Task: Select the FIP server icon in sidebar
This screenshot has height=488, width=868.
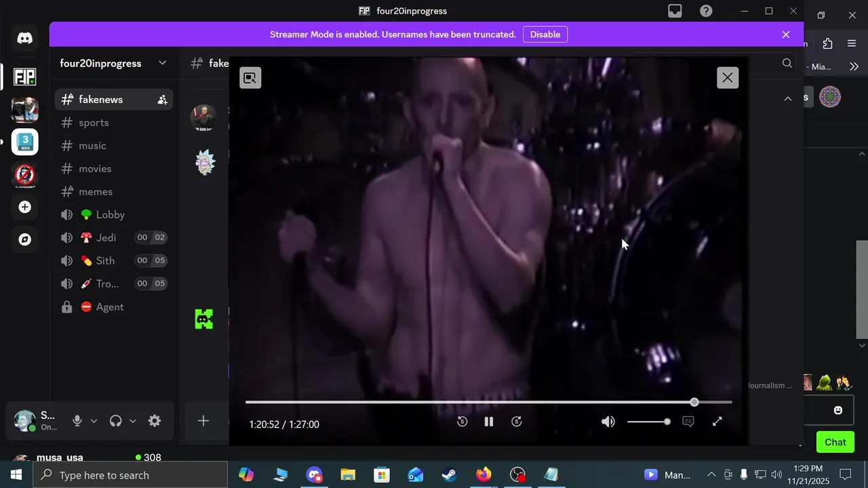Action: point(25,77)
